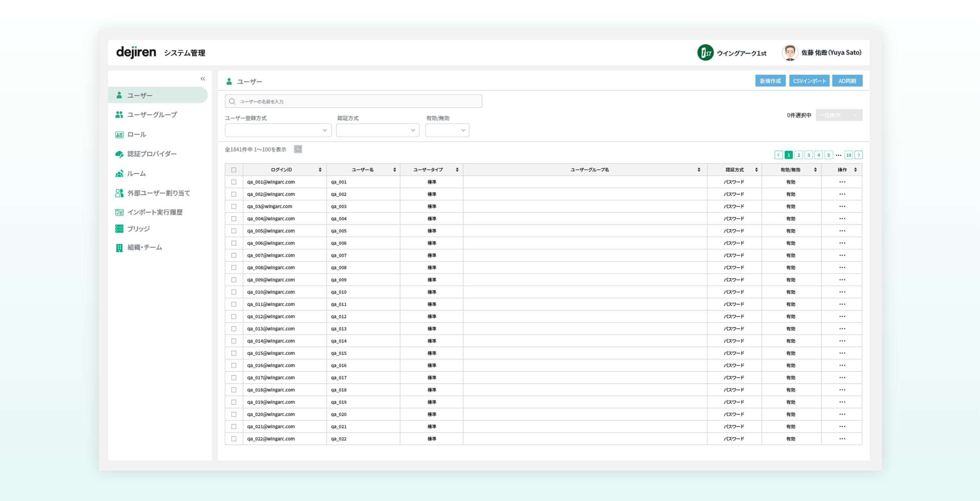Open actions menu for qa_022 row
The height and width of the screenshot is (501, 980).
tap(842, 439)
